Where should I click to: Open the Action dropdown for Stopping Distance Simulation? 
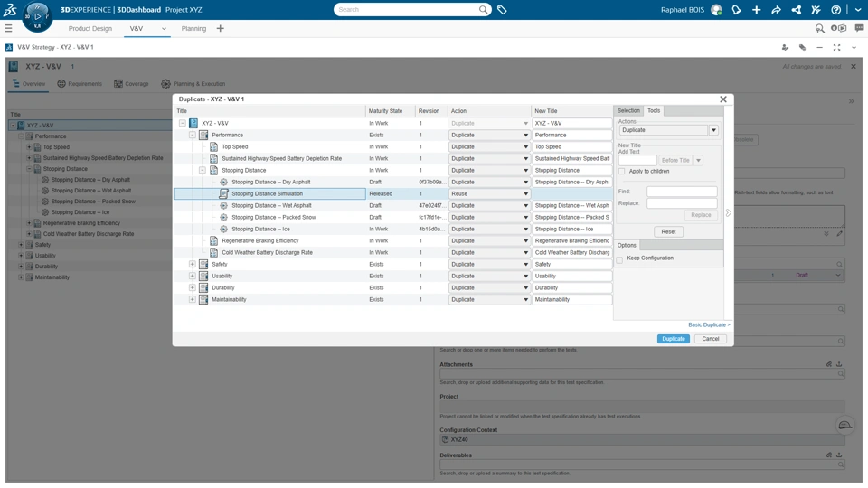489,193
